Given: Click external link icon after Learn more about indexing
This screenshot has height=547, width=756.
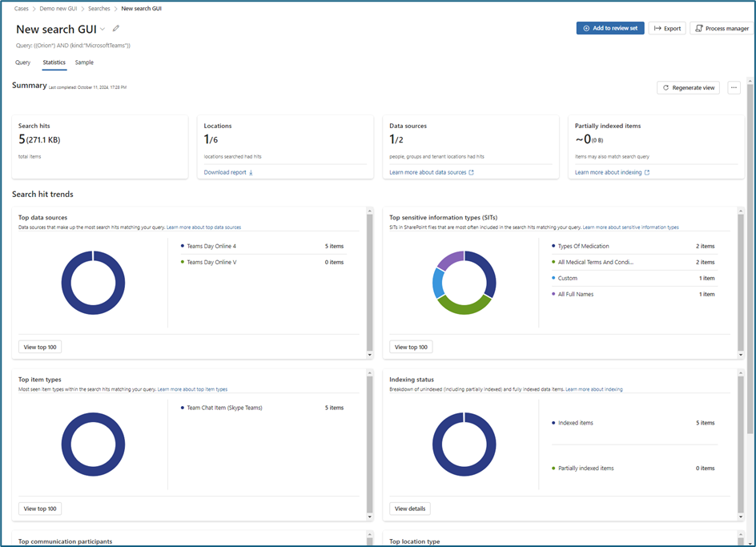Looking at the screenshot, I should coord(647,172).
